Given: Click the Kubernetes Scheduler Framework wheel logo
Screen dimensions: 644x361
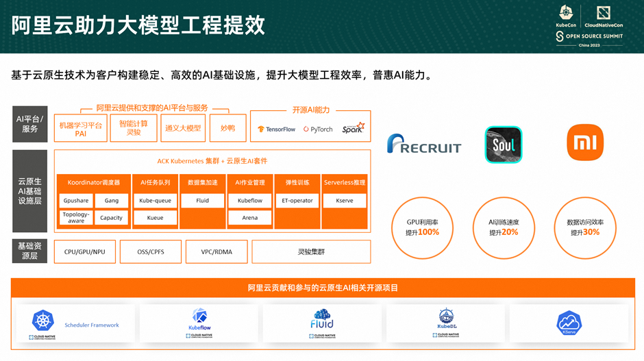Looking at the screenshot, I should tap(42, 321).
